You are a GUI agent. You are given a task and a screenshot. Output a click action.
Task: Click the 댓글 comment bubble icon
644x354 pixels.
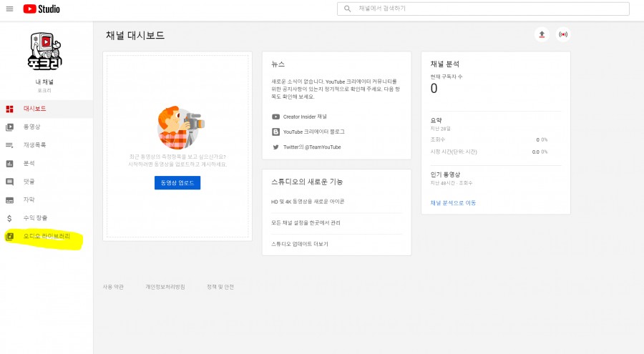point(9,182)
